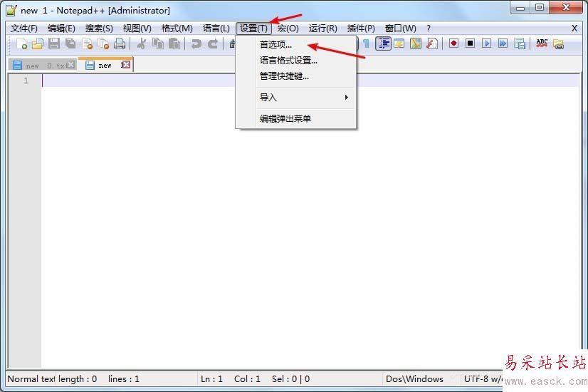Open the Function List icon
588x392 pixels.
[432, 44]
